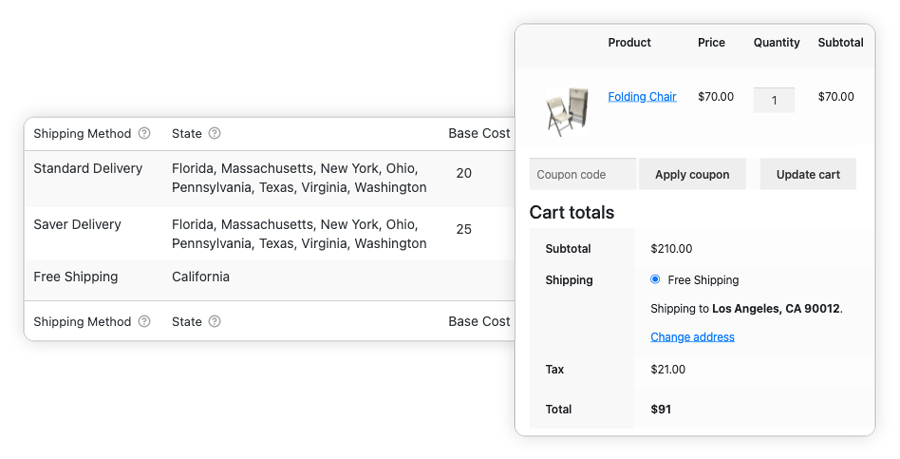Select the Free Shipping table row
Viewport: 900px width, 459px height.
[76, 277]
